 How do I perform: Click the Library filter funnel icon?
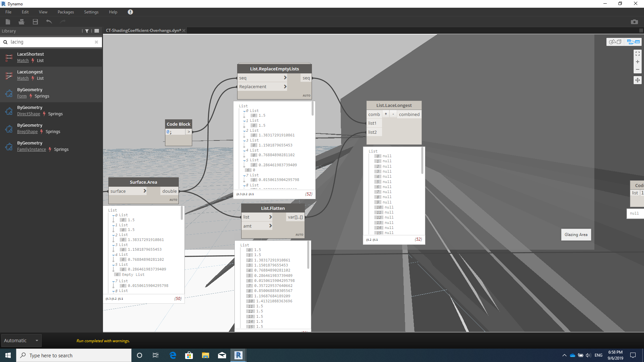87,31
